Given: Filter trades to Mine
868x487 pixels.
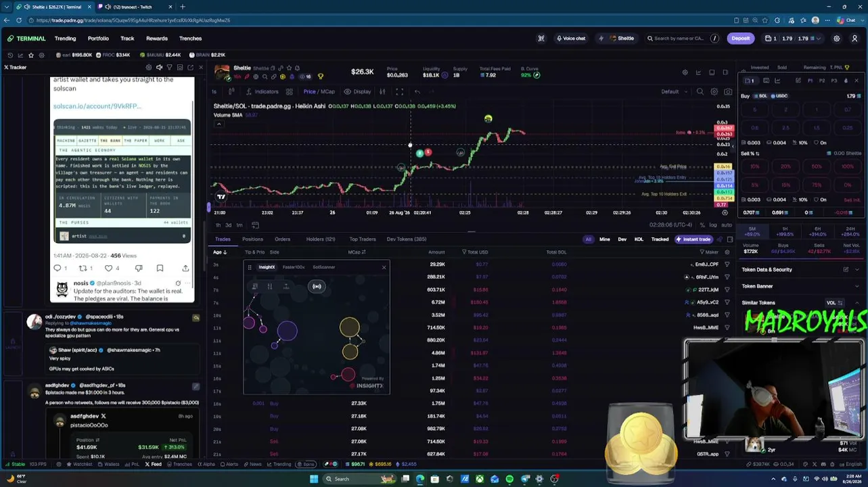Looking at the screenshot, I should [x=605, y=239].
